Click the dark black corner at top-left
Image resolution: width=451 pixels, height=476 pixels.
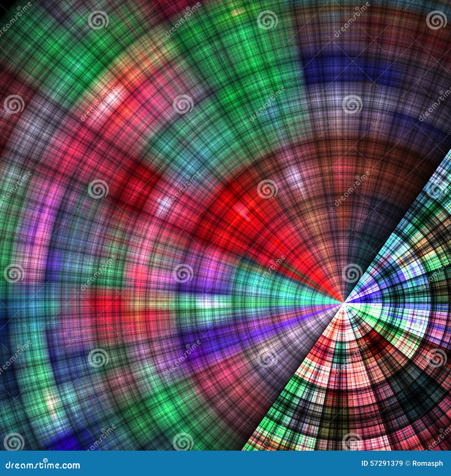click(x=4, y=4)
